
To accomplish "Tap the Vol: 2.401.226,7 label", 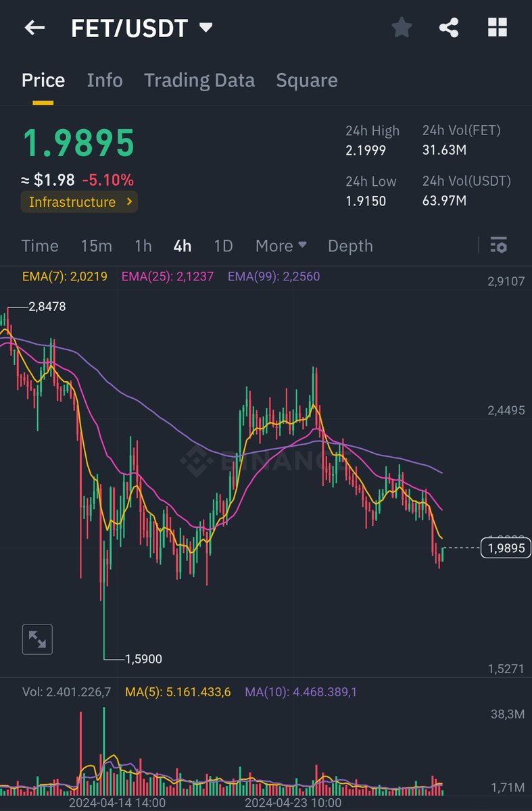I will click(x=66, y=692).
